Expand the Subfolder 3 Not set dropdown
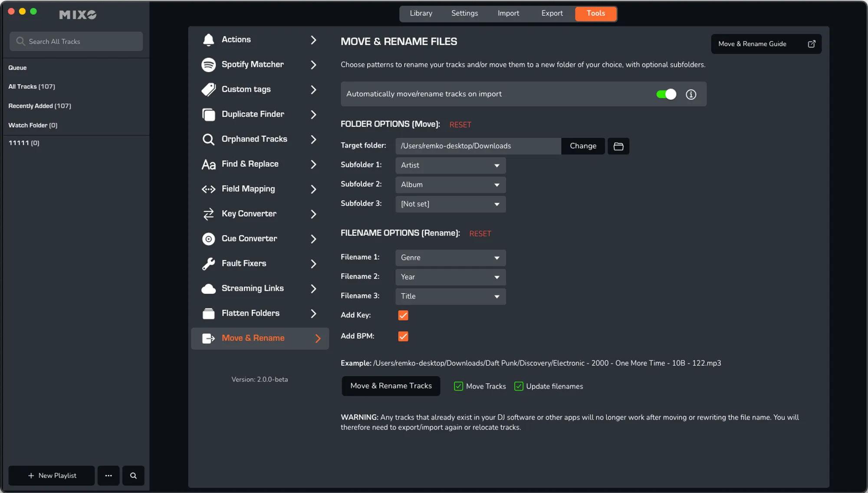The image size is (868, 493). [x=450, y=204]
